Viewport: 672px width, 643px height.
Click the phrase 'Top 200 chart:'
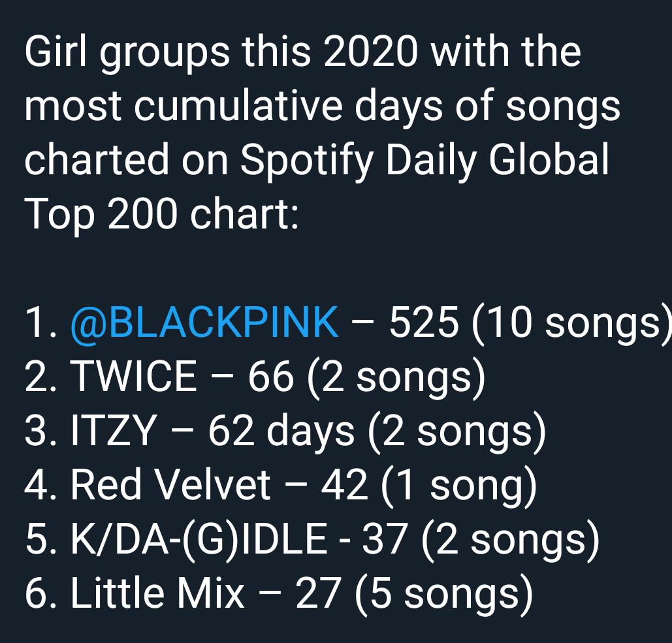(162, 213)
